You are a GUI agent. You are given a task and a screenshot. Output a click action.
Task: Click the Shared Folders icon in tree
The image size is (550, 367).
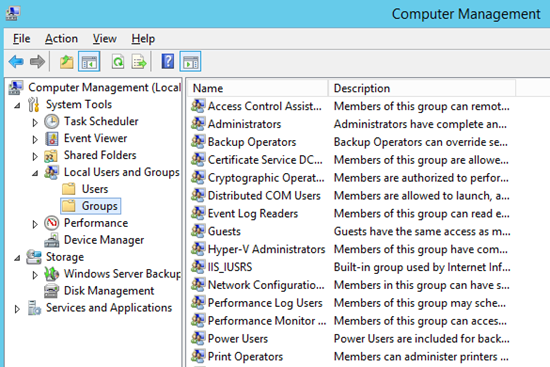[x=51, y=156]
